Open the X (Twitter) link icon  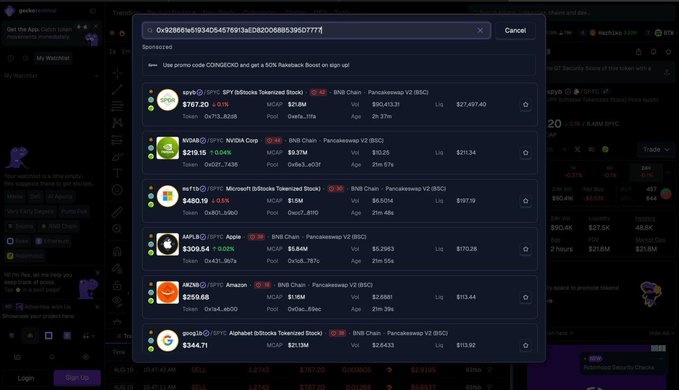[577, 149]
